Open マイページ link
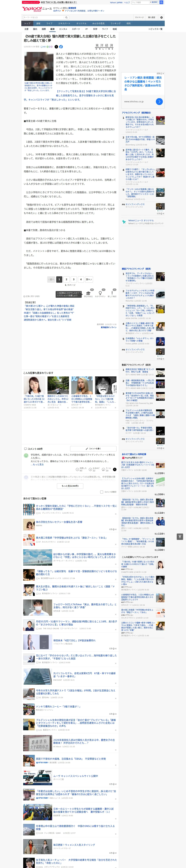 click(x=139, y=17)
